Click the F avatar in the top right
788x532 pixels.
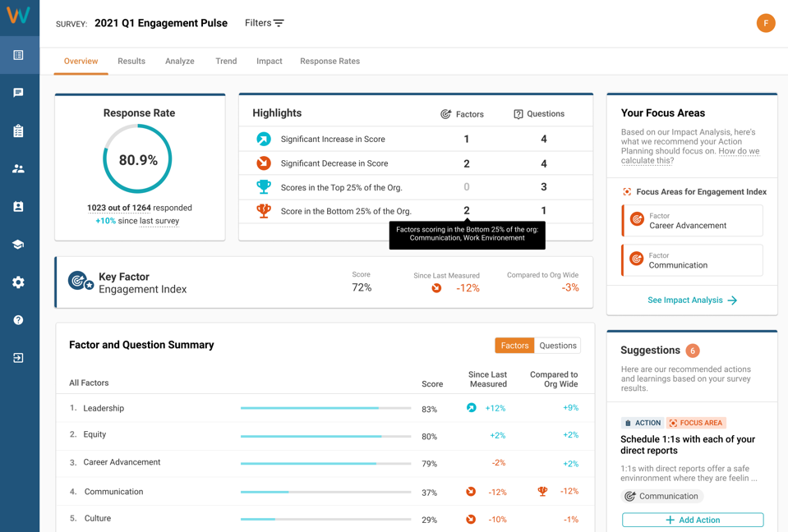point(766,24)
